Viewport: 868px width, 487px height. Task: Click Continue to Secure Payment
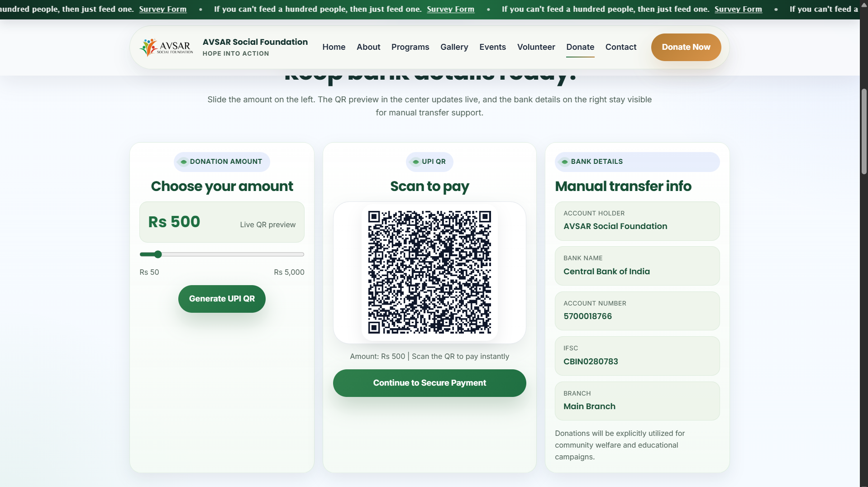(429, 383)
